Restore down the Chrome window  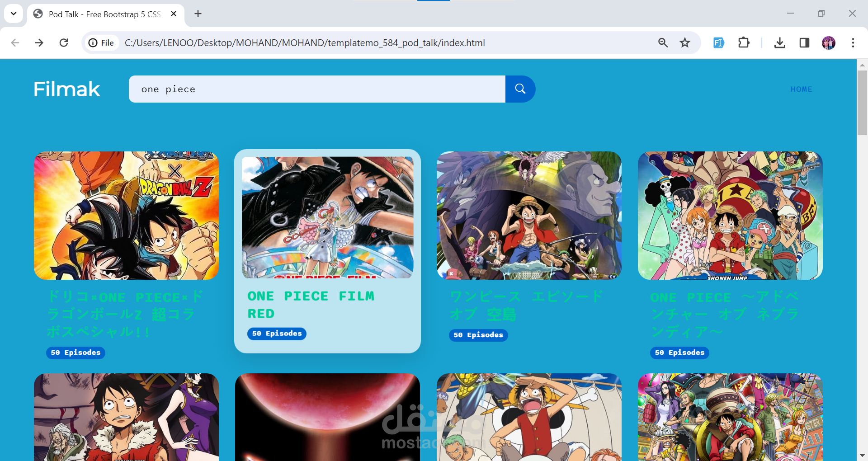821,14
